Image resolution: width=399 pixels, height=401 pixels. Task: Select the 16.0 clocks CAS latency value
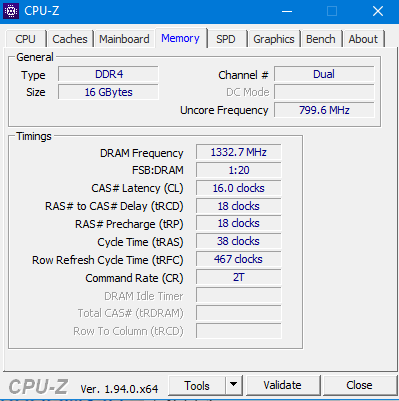tap(239, 188)
